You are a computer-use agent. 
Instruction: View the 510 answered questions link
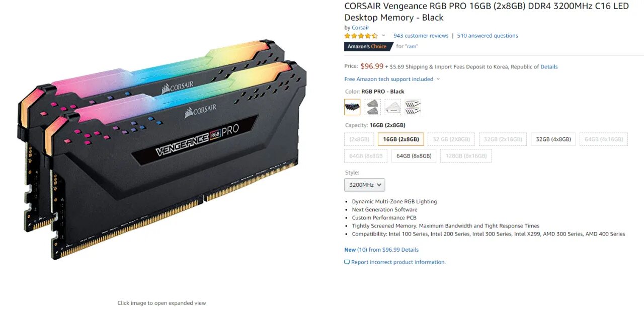(488, 36)
